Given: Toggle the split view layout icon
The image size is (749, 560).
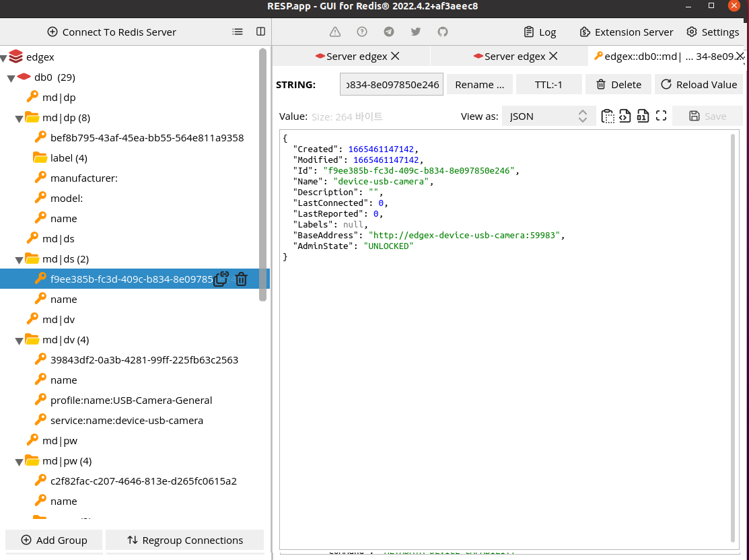Looking at the screenshot, I should coord(261,32).
